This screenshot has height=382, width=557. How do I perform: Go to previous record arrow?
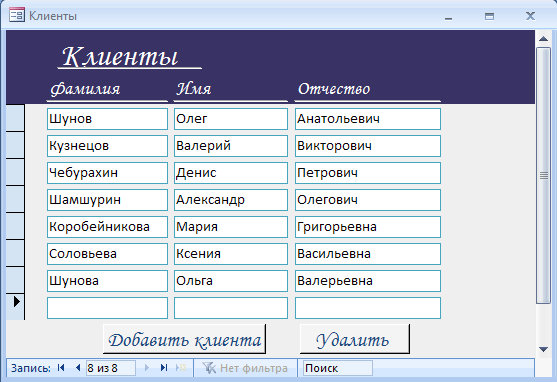(x=78, y=368)
